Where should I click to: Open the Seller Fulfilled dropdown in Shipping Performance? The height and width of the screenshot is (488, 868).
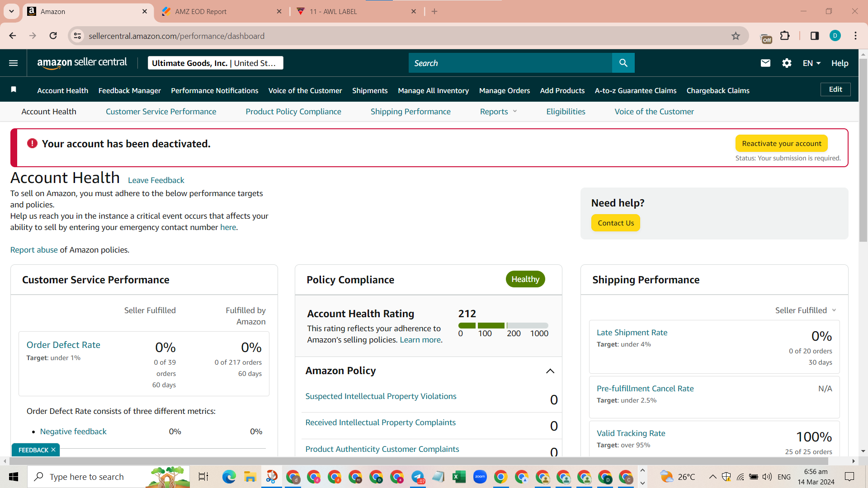click(806, 310)
